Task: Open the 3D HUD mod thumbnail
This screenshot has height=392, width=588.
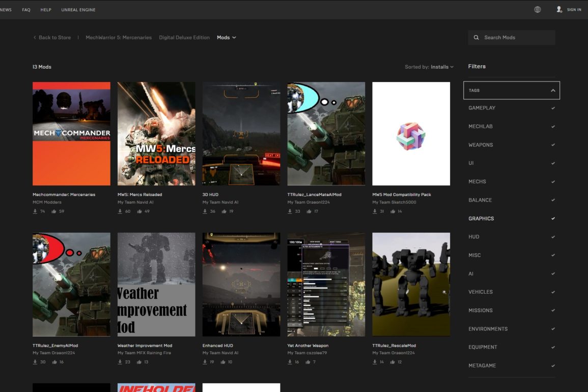Action: click(241, 133)
